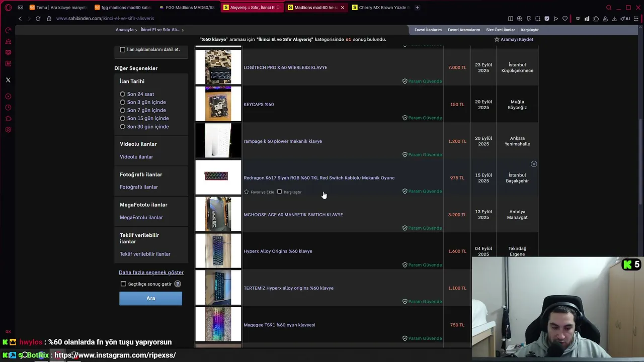This screenshot has height=362, width=644.
Task: Open 'Favori Aramalarım' link
Action: (x=464, y=30)
